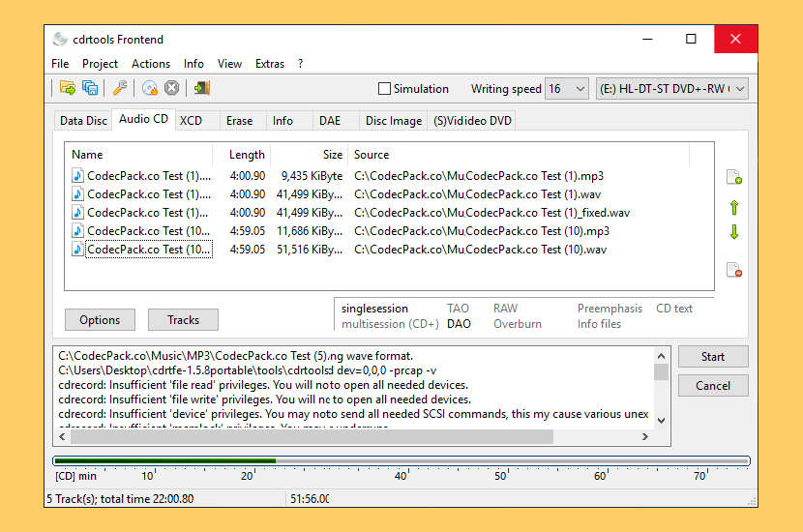Screen dimensions: 803x532
Task: Click the disc burn toolbar icon
Action: pyautogui.click(x=149, y=88)
